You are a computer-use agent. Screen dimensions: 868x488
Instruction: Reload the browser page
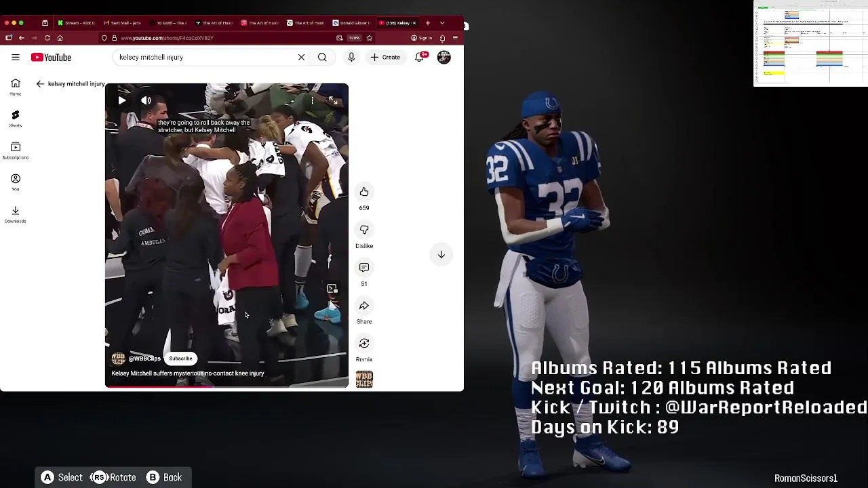point(47,38)
